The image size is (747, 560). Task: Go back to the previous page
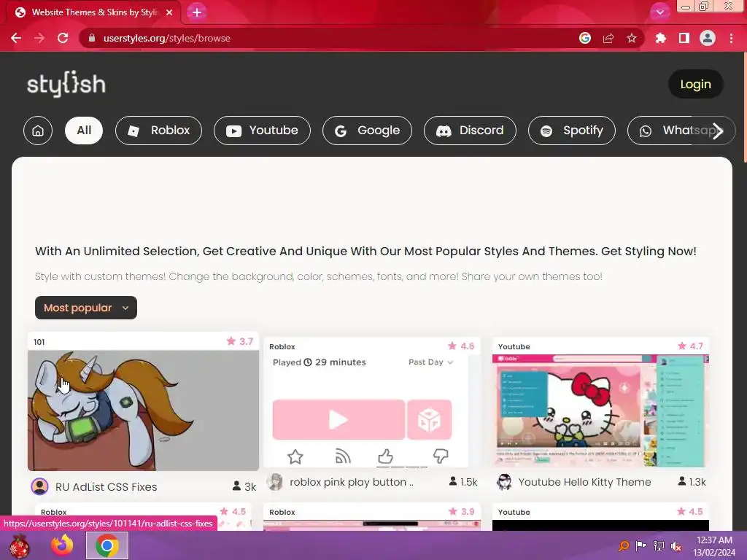(16, 38)
